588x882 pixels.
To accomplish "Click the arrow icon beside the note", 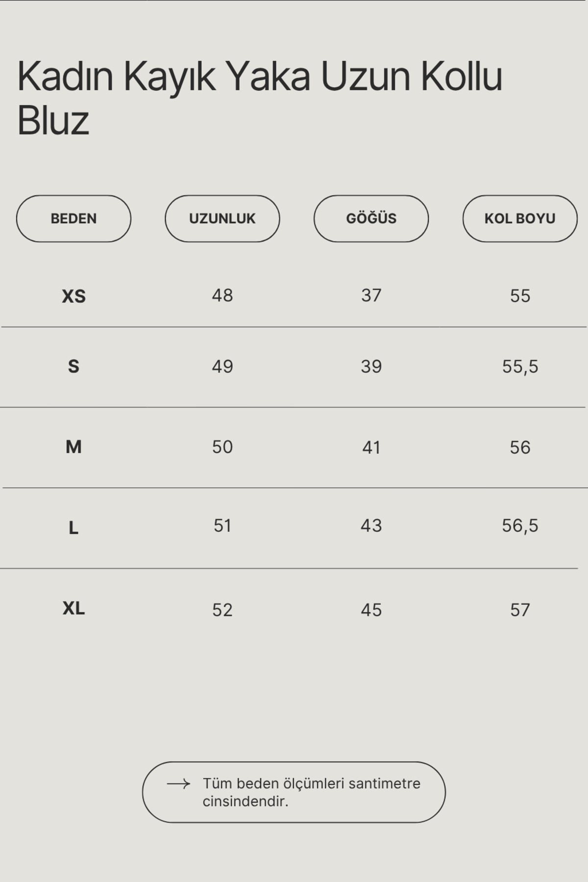I will (x=178, y=784).
